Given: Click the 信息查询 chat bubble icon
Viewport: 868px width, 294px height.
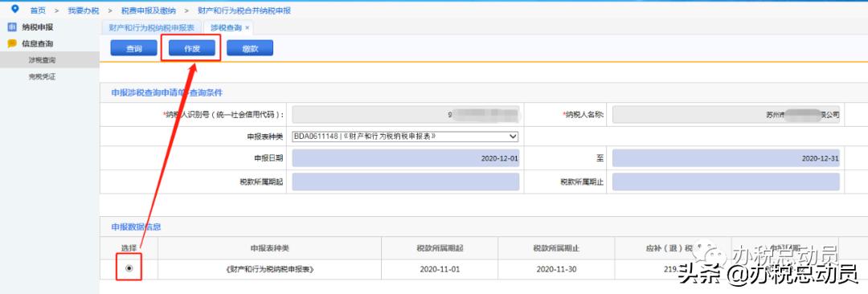Looking at the screenshot, I should (11, 43).
